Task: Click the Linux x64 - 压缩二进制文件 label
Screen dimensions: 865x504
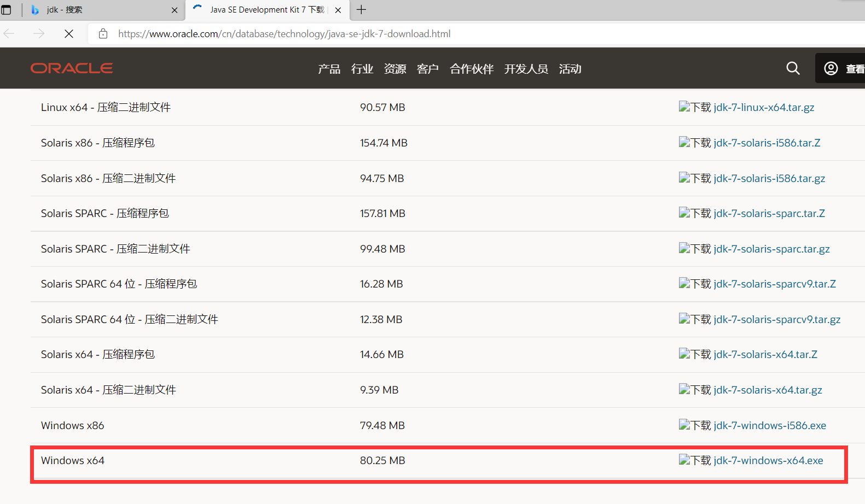Action: click(x=106, y=108)
